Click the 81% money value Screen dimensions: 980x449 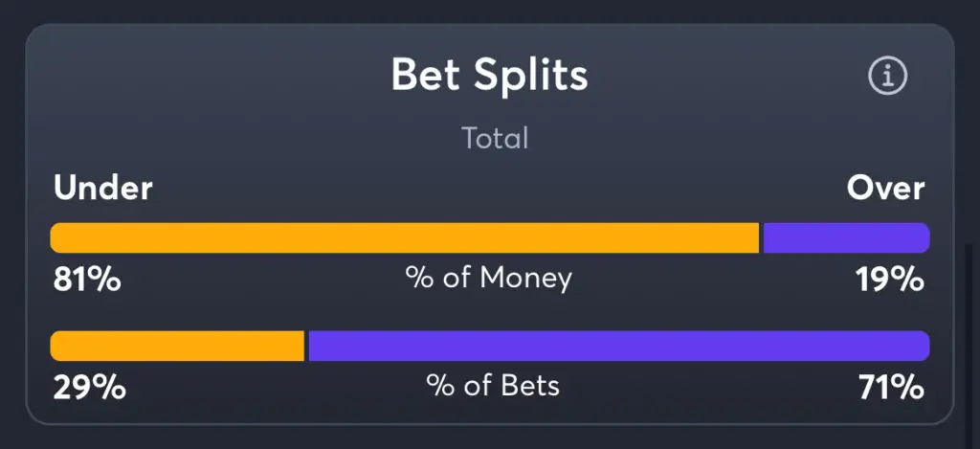point(87,281)
